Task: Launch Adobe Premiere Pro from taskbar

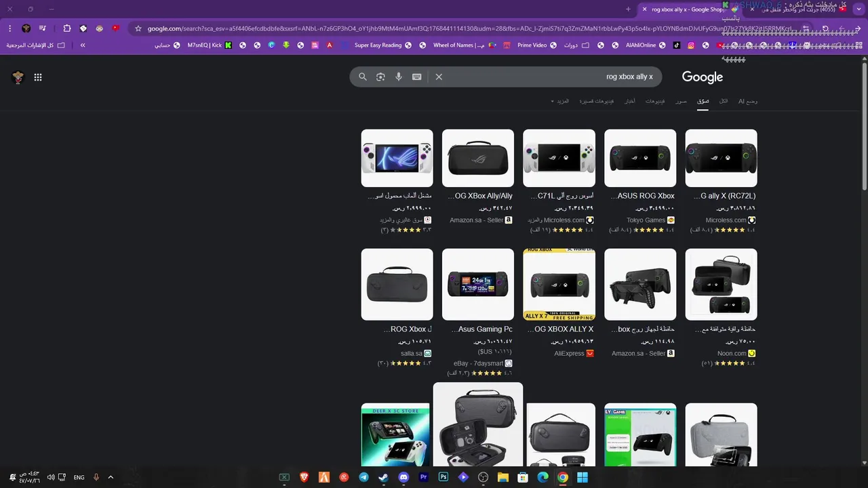Action: point(424,477)
